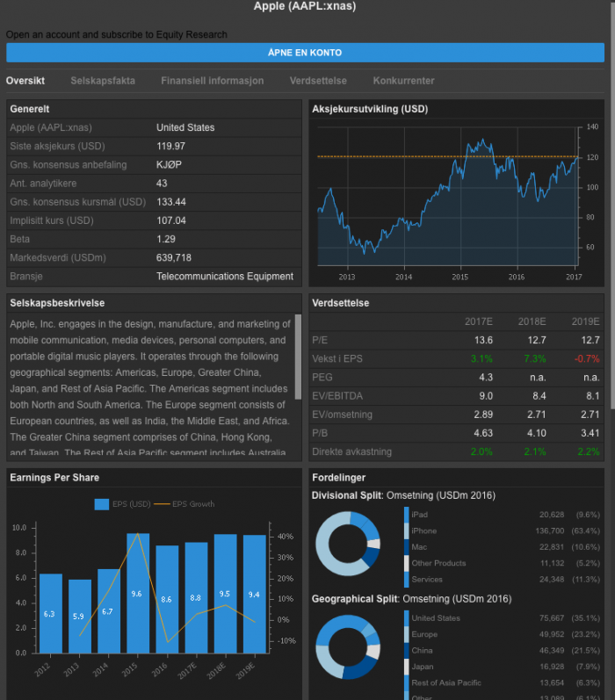Click the Divisional Split donut chart
Screen dimensions: 615x700
click(348, 544)
